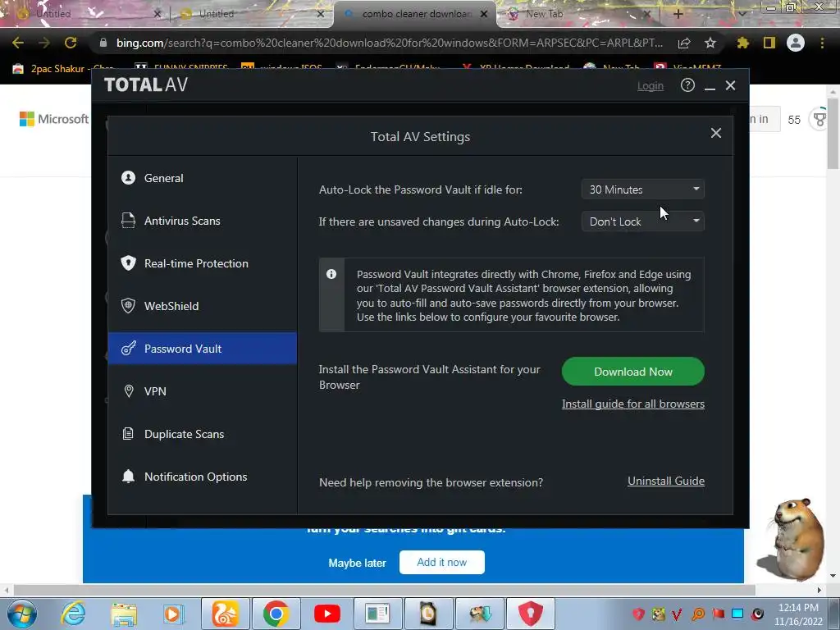840x630 pixels.
Task: Select the Password Vault section
Action: coord(203,349)
